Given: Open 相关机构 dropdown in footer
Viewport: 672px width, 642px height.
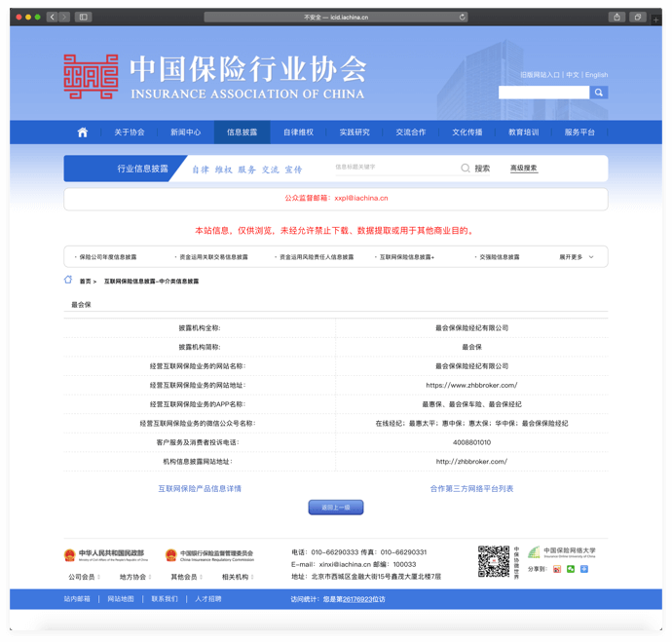Looking at the screenshot, I should [x=238, y=577].
